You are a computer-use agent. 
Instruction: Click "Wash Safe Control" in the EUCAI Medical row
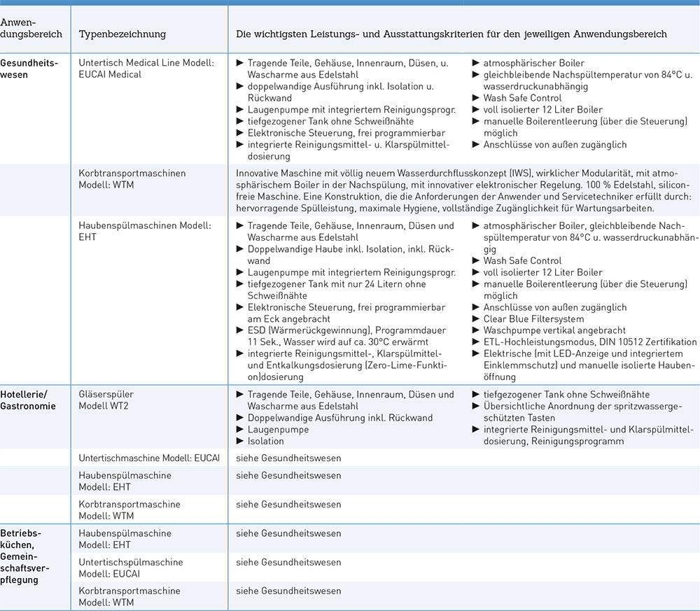(x=522, y=98)
